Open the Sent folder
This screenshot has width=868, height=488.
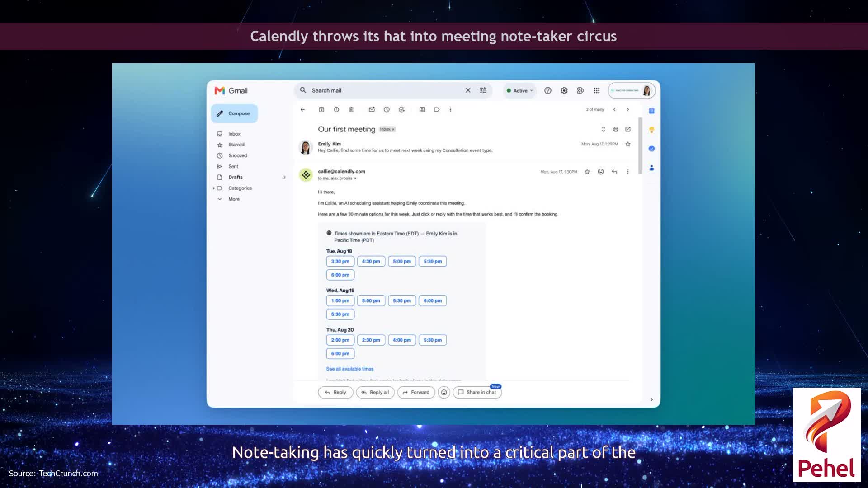(x=233, y=166)
